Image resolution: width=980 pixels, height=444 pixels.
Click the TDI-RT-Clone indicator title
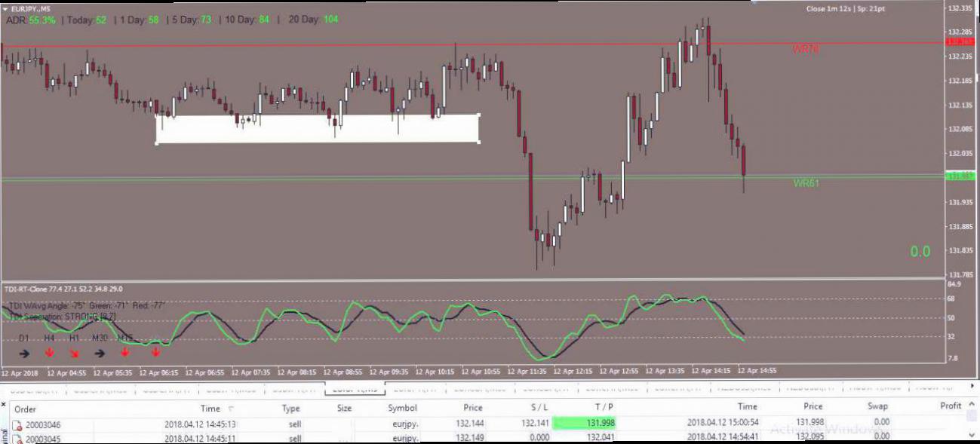63,289
